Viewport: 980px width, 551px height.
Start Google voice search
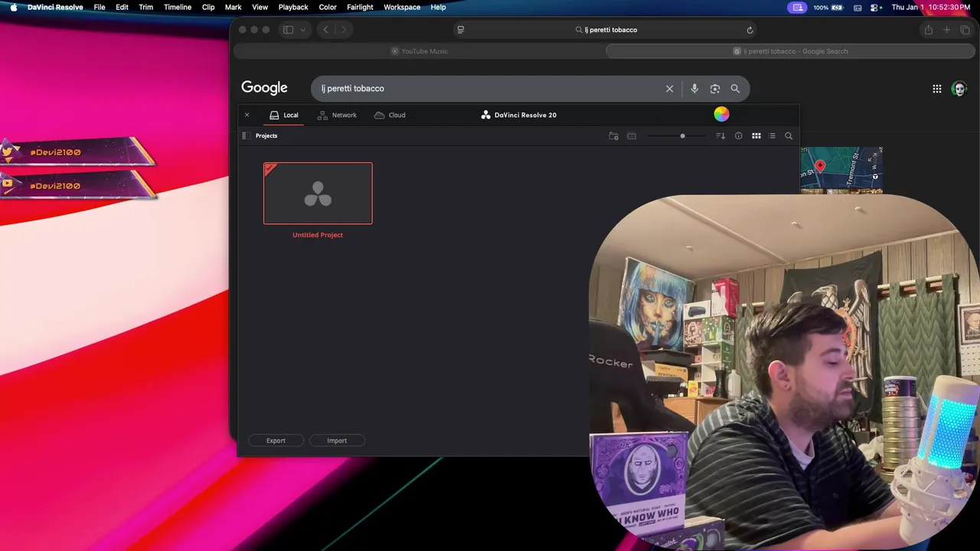[694, 89]
